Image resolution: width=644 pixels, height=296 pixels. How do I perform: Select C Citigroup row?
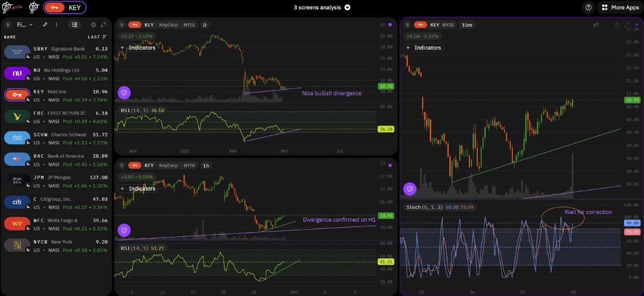[56, 202]
